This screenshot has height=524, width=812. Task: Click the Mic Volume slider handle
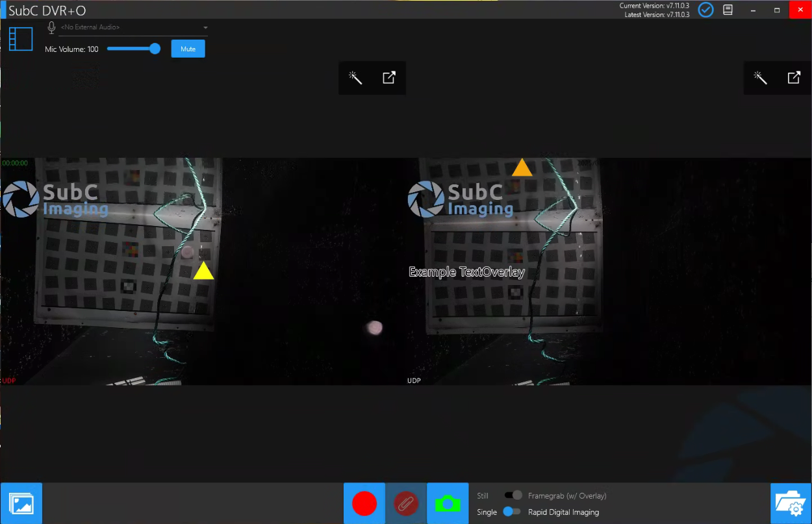click(x=155, y=49)
